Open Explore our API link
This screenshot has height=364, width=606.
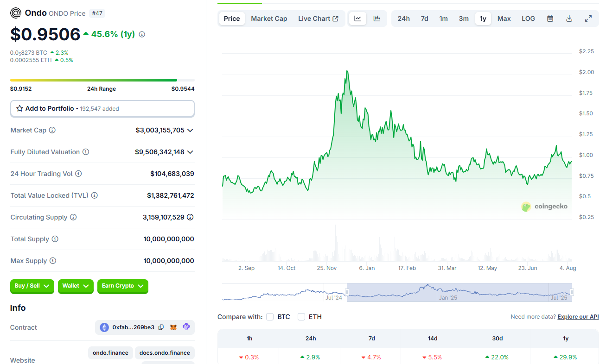578,317
